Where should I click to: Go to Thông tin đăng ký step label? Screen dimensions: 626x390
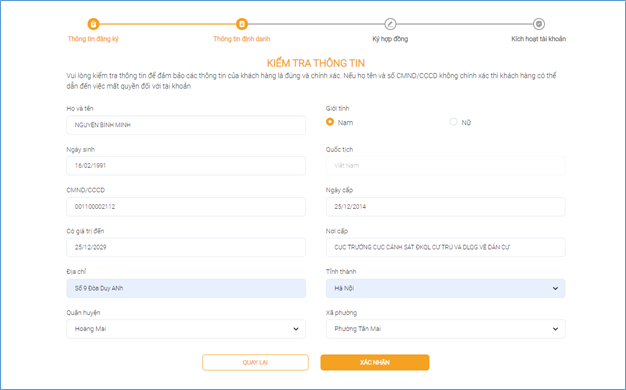tap(93, 39)
